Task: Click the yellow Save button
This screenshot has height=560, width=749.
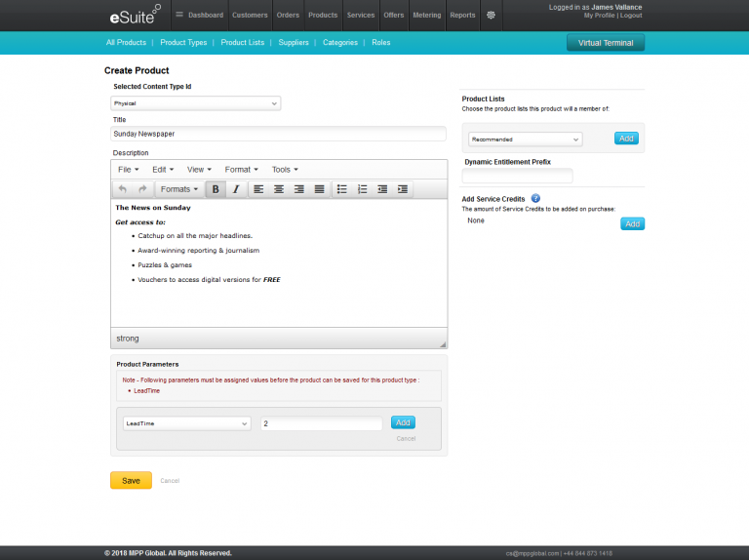Action: point(131,480)
